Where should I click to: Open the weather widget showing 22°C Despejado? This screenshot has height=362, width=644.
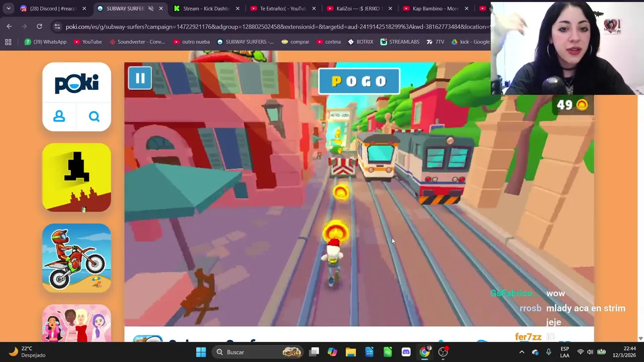[28, 352]
